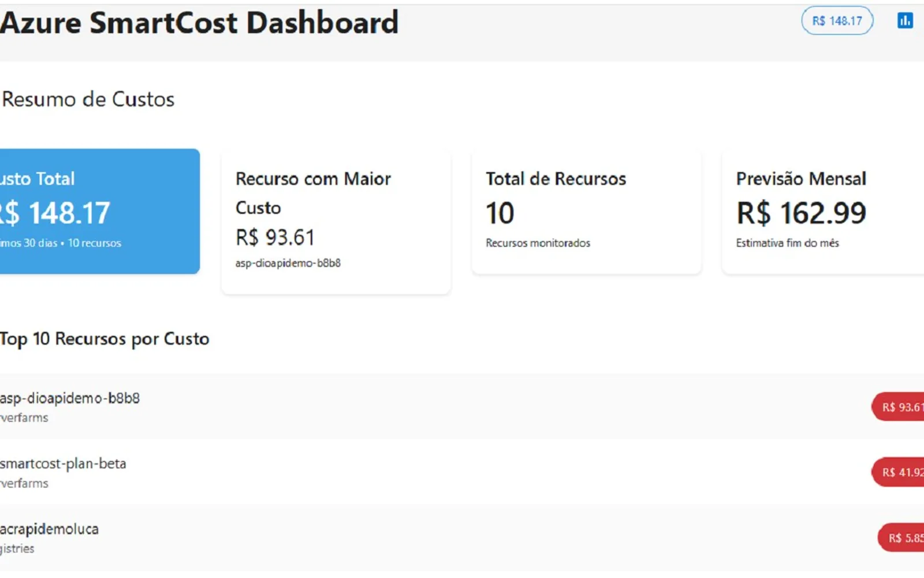Select the asp-dioapidemo-b8b8 row name
The width and height of the screenshot is (924, 578).
70,398
